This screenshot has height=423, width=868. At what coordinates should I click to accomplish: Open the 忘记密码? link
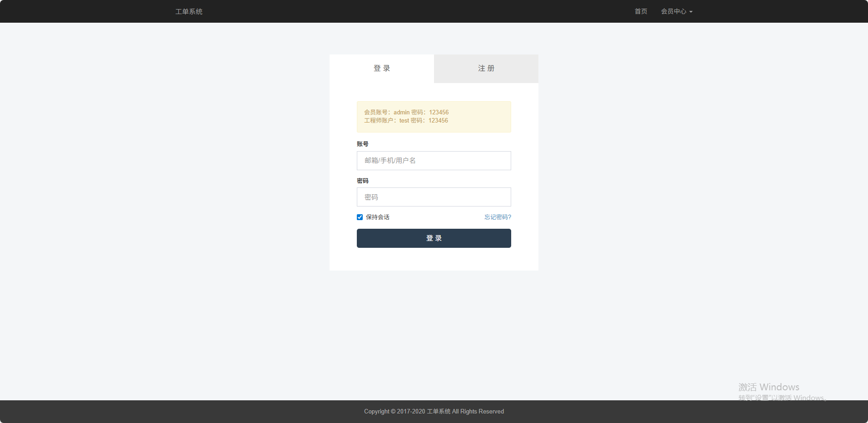coord(498,217)
